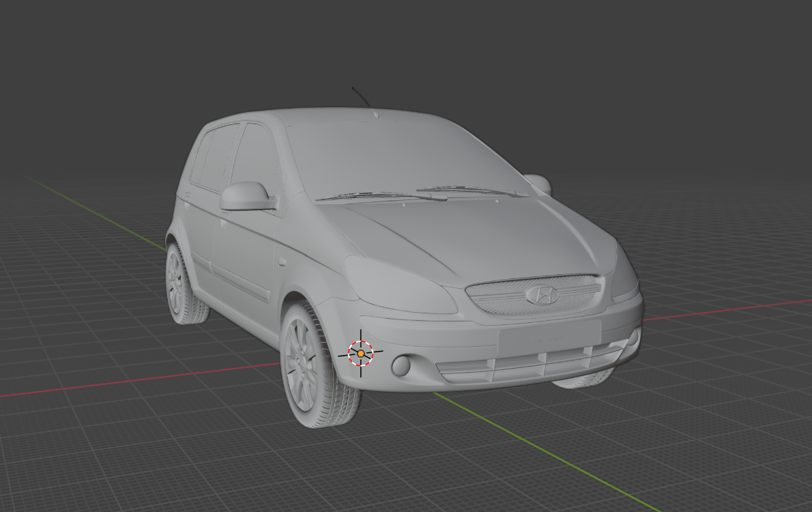Select the roof antenna

(364, 101)
